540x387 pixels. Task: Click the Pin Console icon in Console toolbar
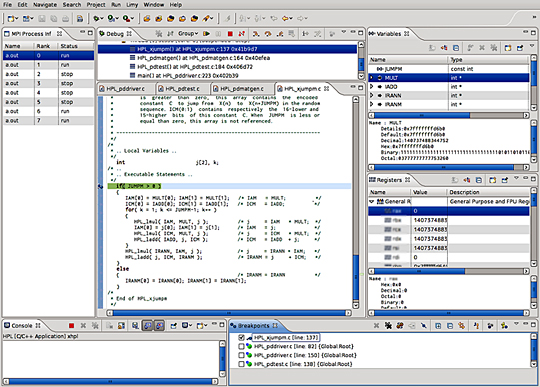coord(173,325)
